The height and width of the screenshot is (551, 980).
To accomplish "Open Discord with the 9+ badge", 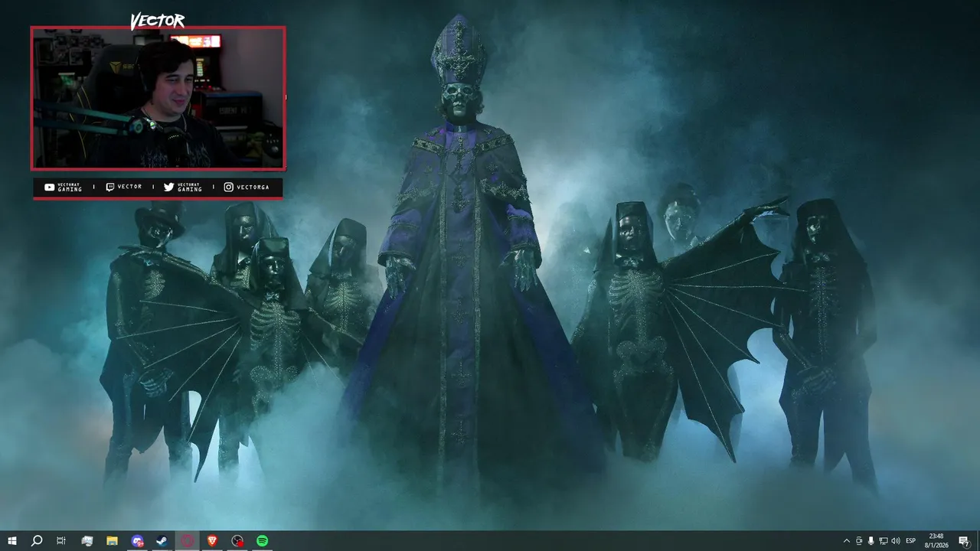I will pyautogui.click(x=137, y=541).
